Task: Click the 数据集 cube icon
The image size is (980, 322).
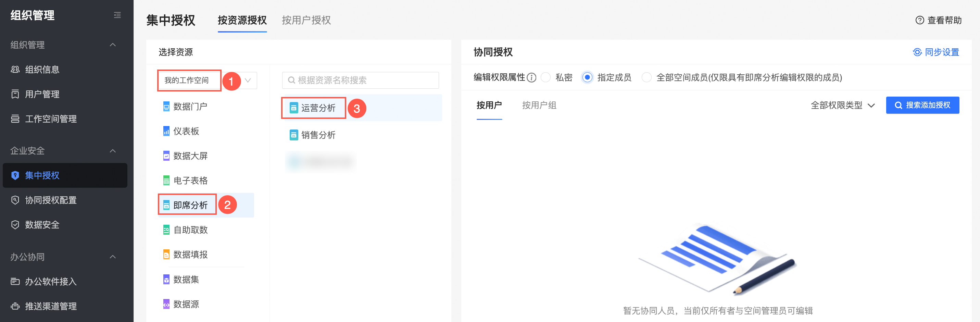Action: tap(166, 280)
